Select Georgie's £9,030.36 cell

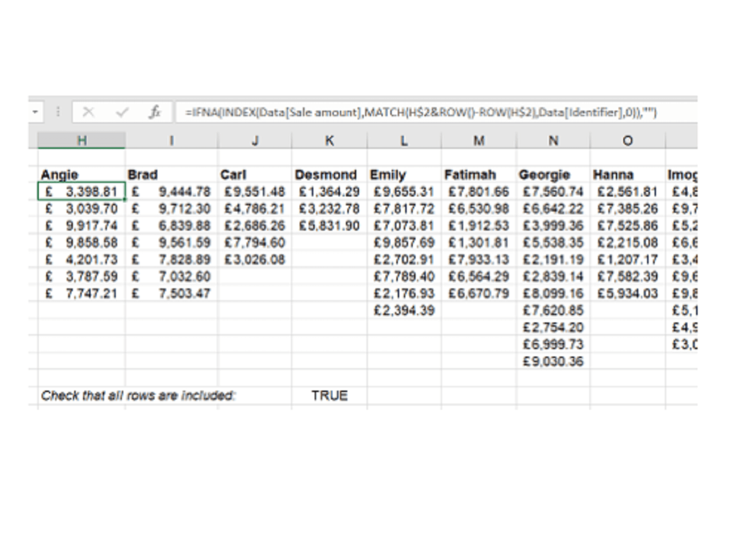(x=553, y=362)
